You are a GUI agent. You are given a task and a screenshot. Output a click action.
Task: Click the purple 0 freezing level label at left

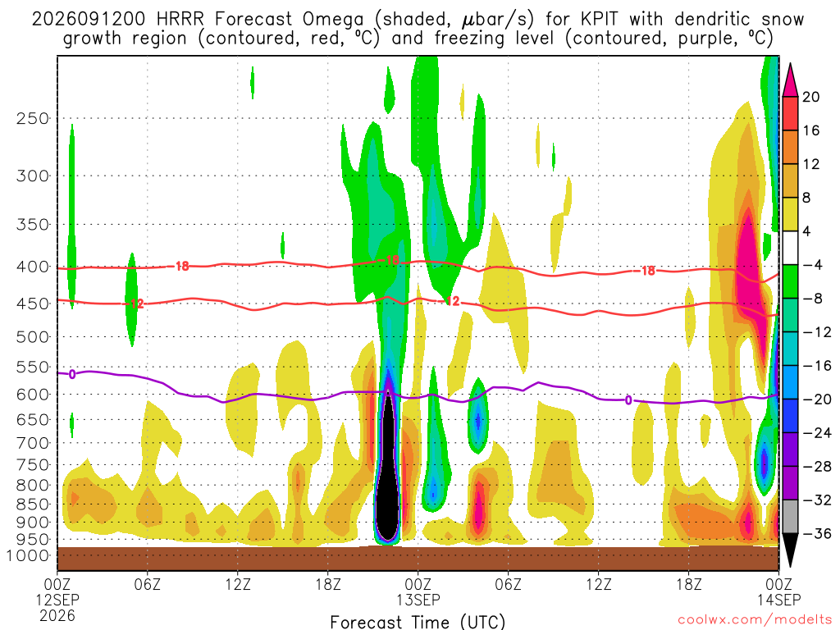tap(72, 374)
